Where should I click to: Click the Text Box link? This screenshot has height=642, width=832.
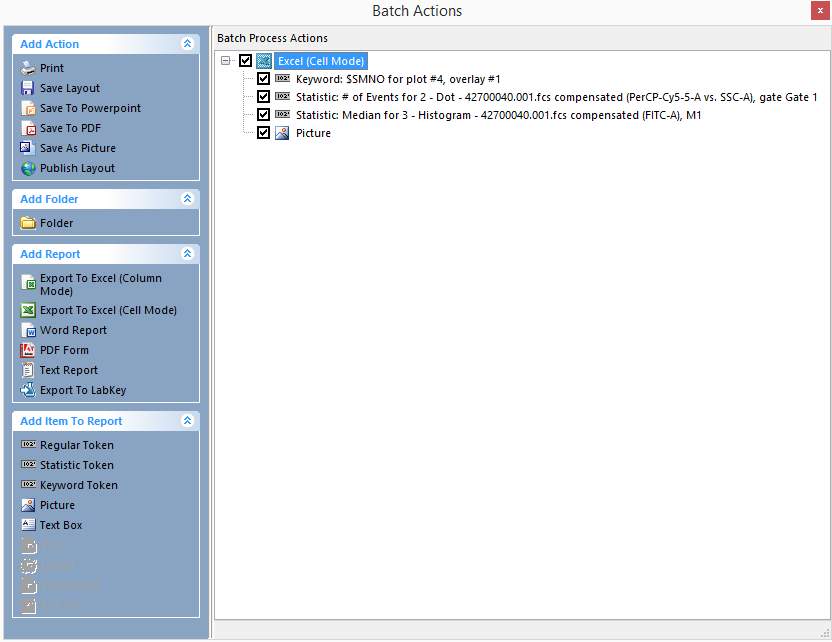pos(61,525)
